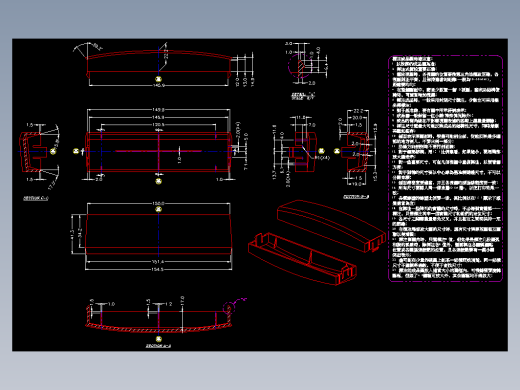Click the section label beneath the bottom curved section
520x390 pixels.
pos(158,346)
